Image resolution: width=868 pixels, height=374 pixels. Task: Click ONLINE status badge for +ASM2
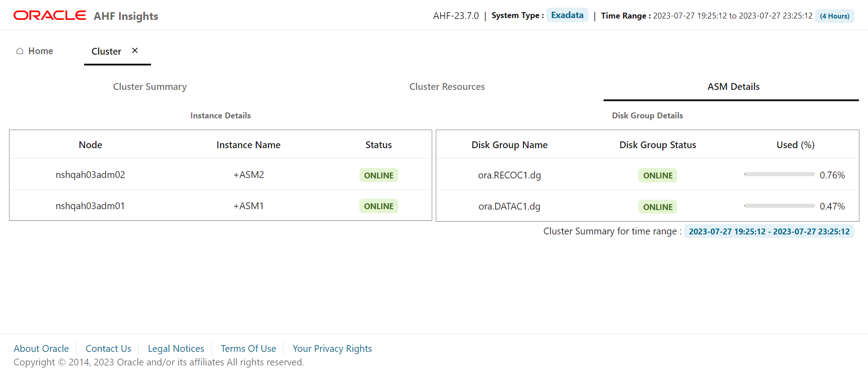[379, 175]
